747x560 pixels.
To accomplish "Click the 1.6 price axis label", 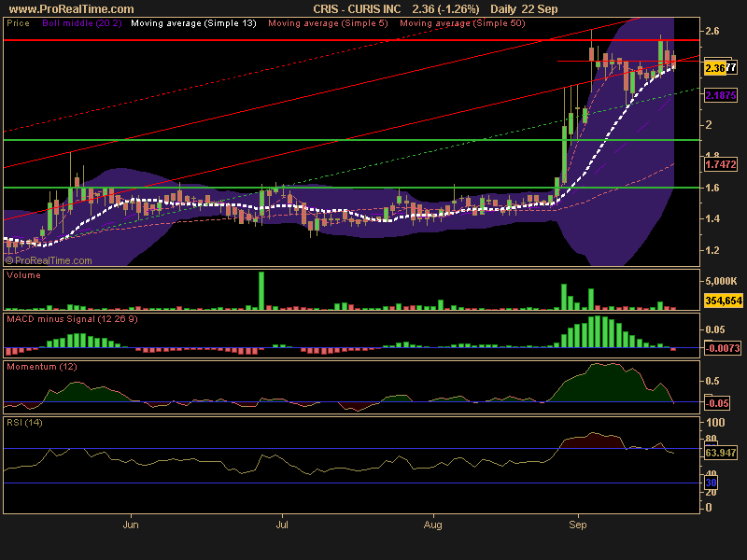I will pos(712,188).
